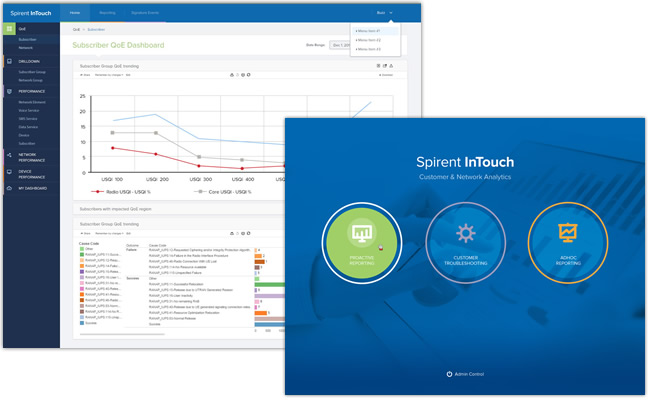Click the refresh icon in the top chart toolbar

tap(248, 75)
